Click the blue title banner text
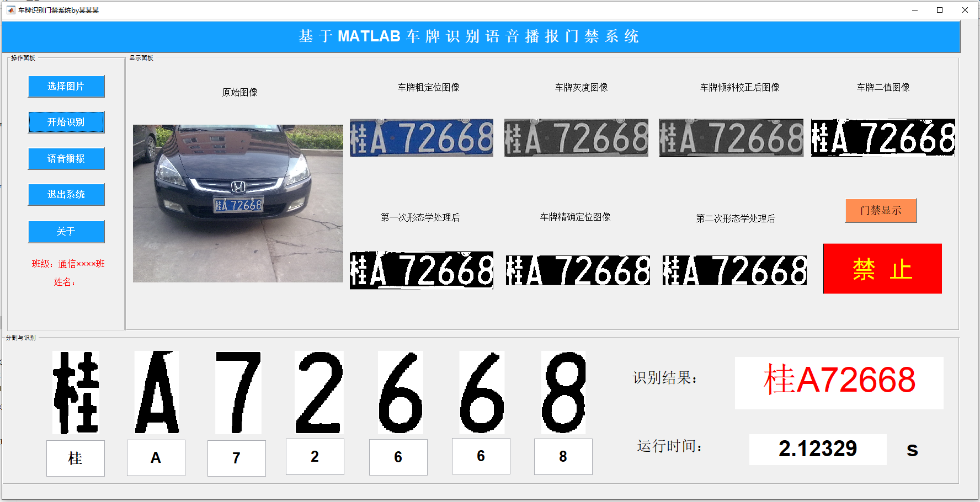 tap(469, 36)
